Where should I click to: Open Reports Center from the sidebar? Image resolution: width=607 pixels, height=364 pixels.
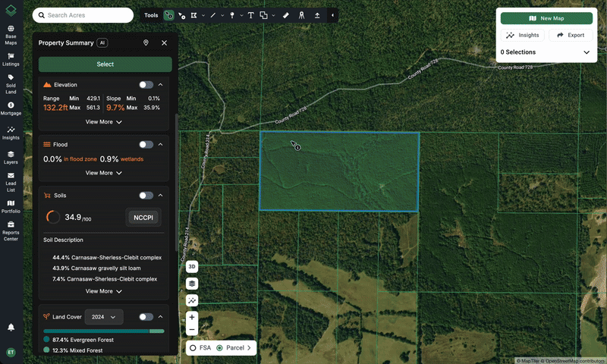[11, 235]
